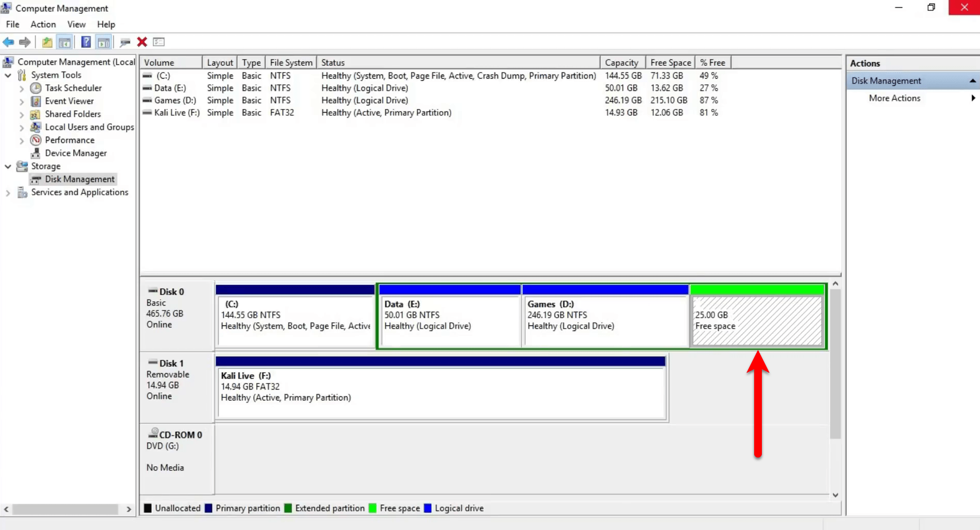Screen dimensions: 980x530
Task: Click the Kali Live (F:) volume row icon
Action: click(x=148, y=113)
